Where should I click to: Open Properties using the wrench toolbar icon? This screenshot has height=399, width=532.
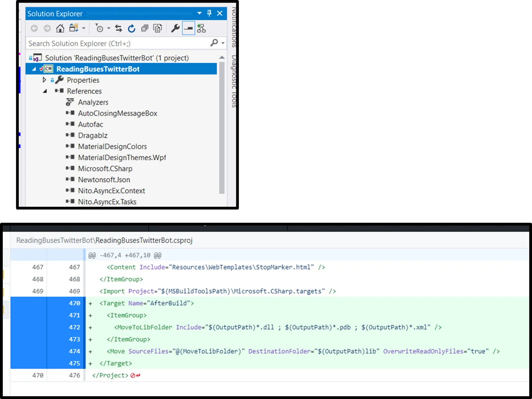tap(175, 28)
